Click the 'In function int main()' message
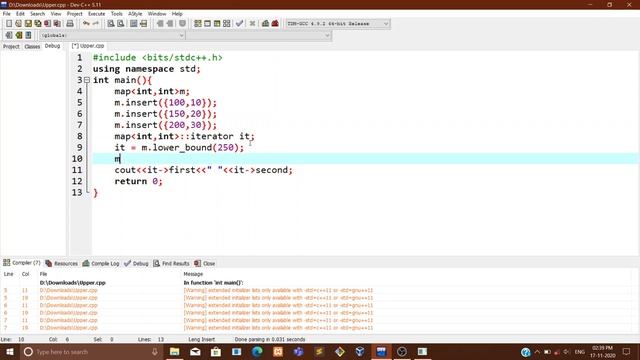The height and width of the screenshot is (360, 640). [213, 283]
